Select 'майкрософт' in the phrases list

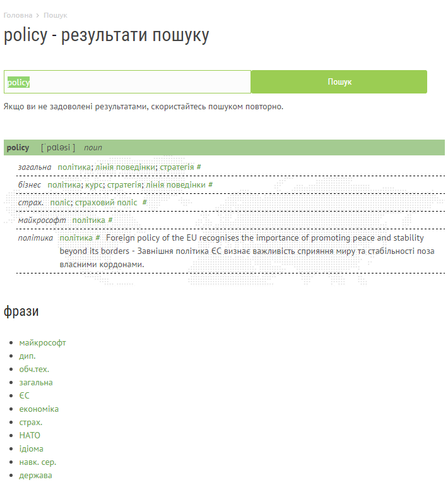[x=42, y=343]
